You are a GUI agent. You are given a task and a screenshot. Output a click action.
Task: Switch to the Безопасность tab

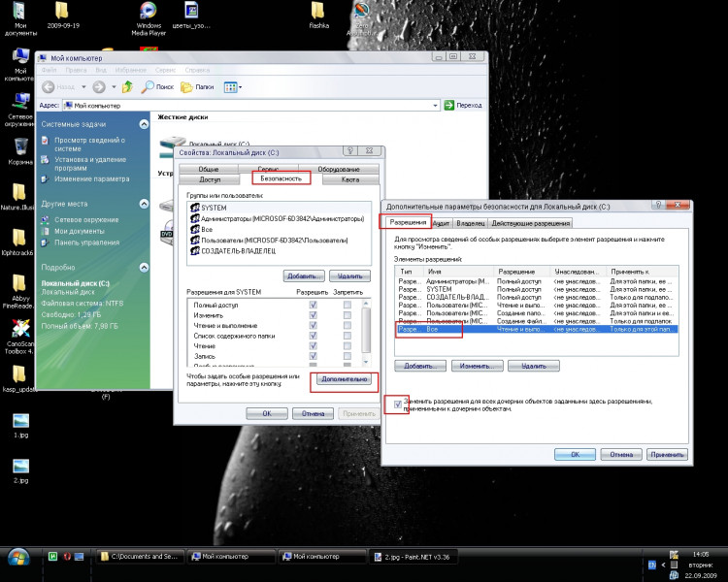[281, 178]
